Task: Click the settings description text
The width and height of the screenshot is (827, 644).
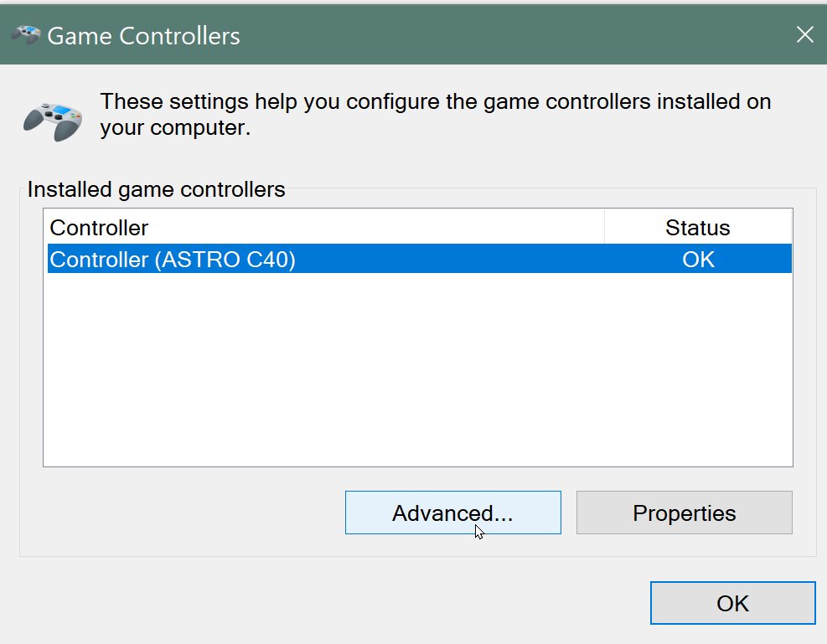Action: click(435, 116)
